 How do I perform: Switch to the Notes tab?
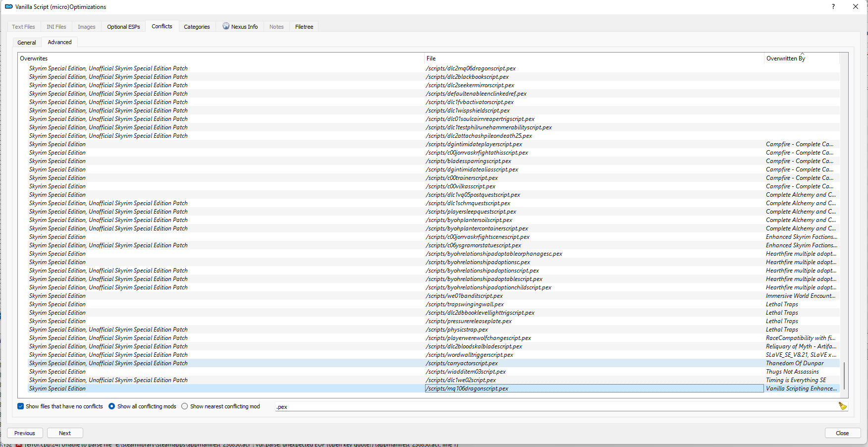[x=276, y=27]
